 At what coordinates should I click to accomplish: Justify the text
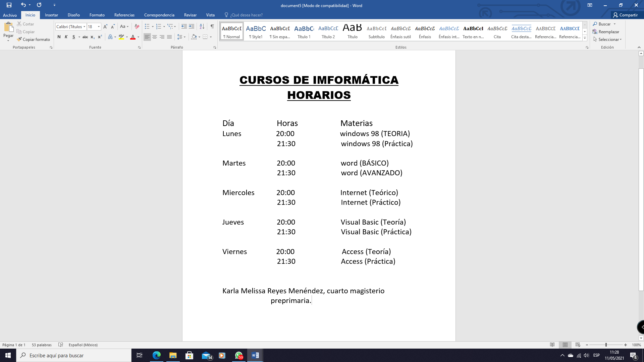tap(169, 37)
